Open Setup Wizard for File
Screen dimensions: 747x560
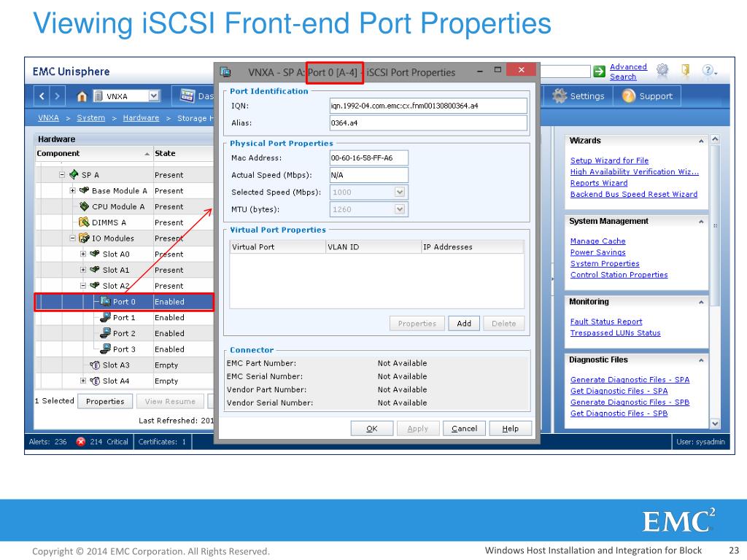(609, 160)
